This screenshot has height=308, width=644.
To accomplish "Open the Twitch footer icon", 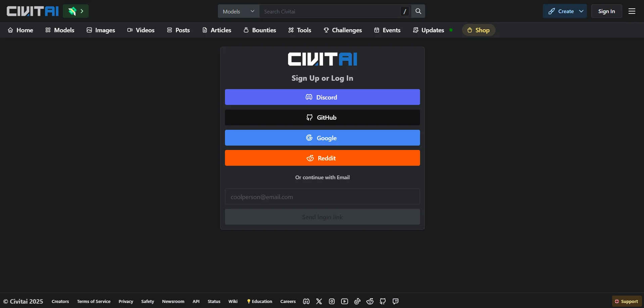I will [x=396, y=301].
